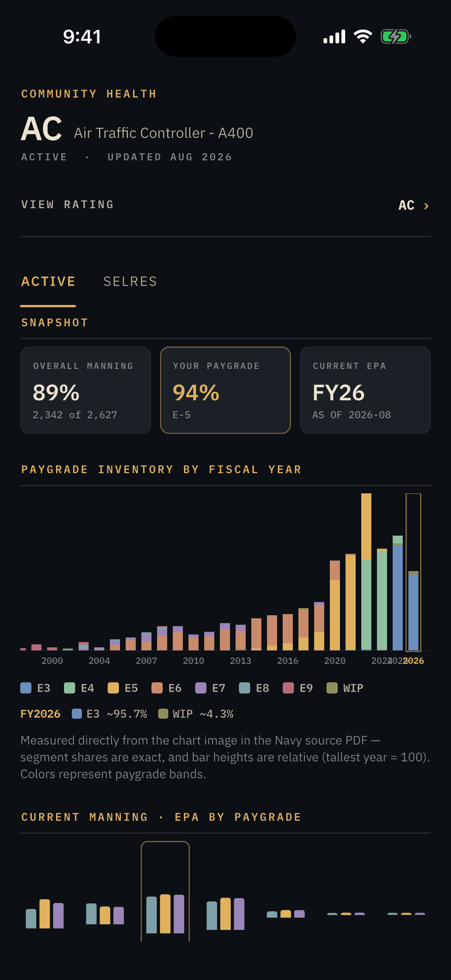Toggle the E6 orange legend swatch
The width and height of the screenshot is (451, 980).
tap(157, 688)
